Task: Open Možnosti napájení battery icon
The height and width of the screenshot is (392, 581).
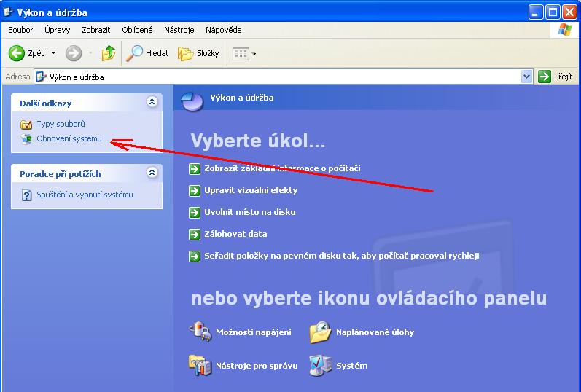Action: (x=200, y=332)
